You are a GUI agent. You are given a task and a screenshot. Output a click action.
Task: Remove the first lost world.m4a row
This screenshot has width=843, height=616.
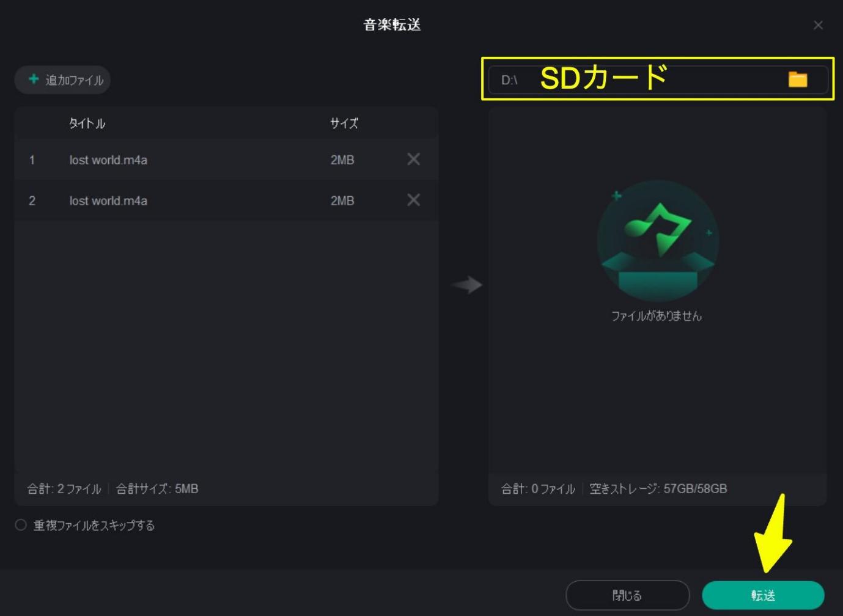coord(413,159)
